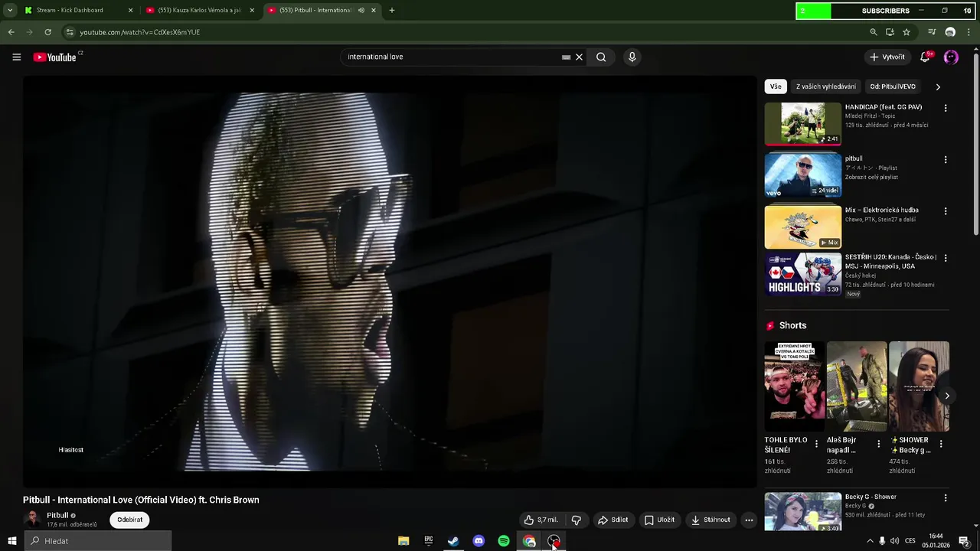Viewport: 980px width, 551px height.
Task: Click the Vytvořit create button
Action: (887, 57)
